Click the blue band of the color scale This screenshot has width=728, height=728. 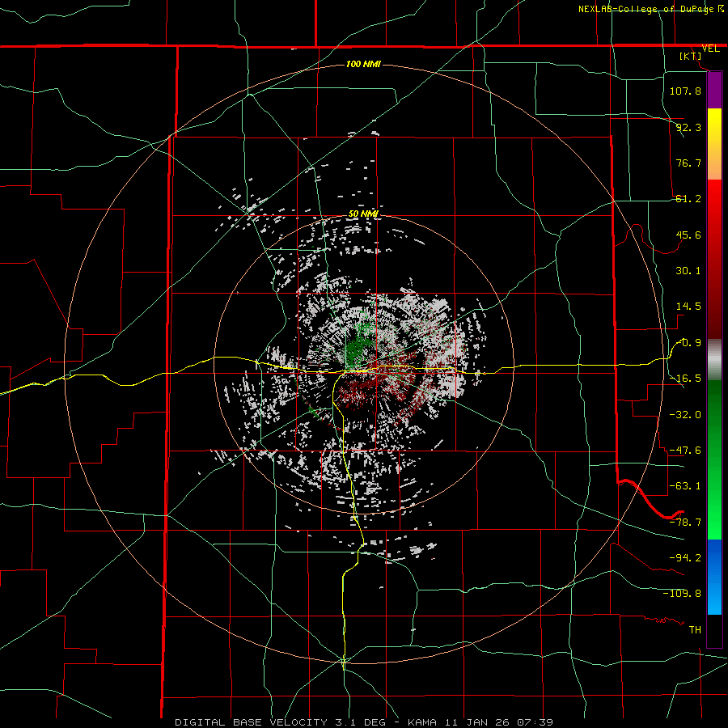point(714,577)
